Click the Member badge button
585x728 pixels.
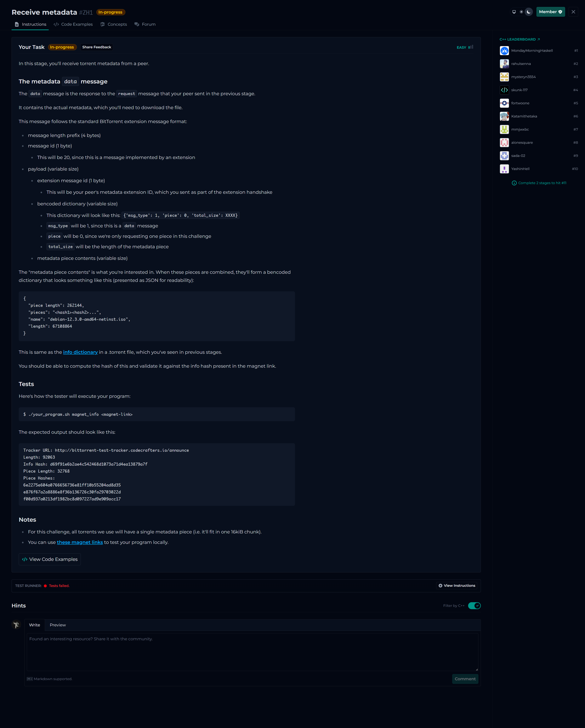(x=550, y=12)
